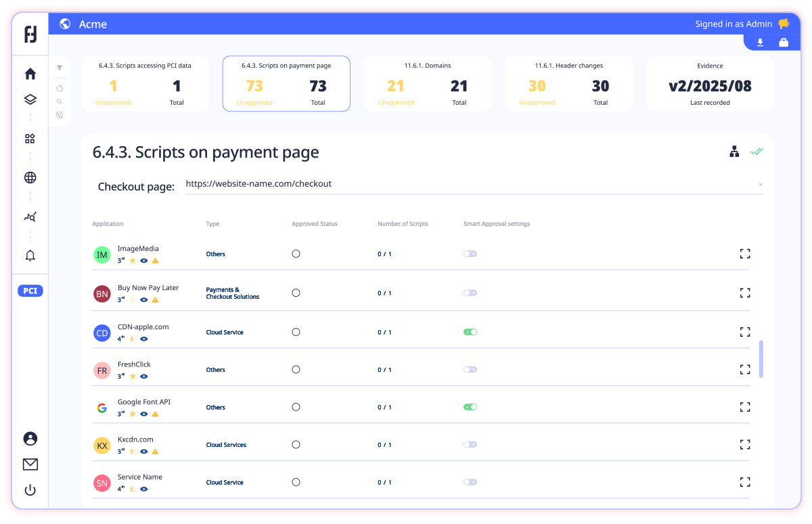
Task: Expand the Buy Now Pay Later row
Action: [x=745, y=293]
